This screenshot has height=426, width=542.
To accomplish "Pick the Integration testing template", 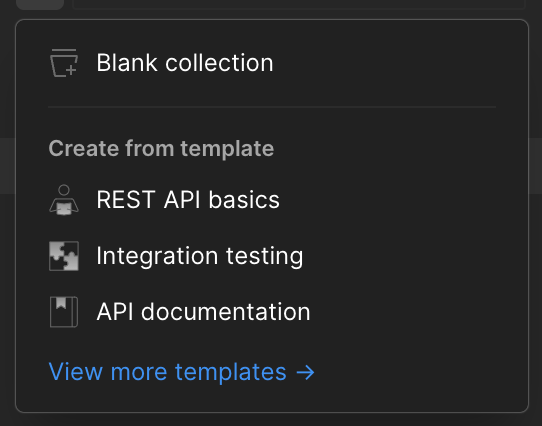I will pyautogui.click(x=200, y=256).
